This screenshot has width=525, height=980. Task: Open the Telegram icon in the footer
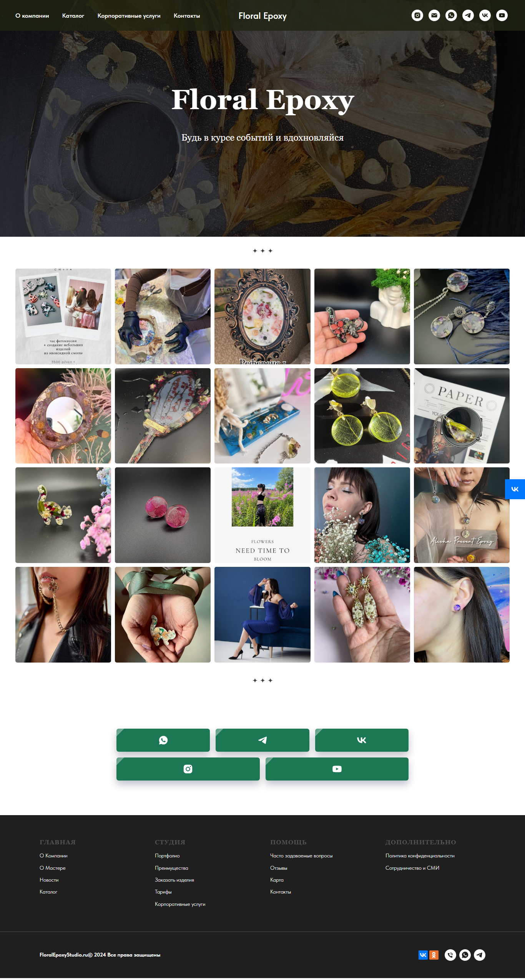480,955
